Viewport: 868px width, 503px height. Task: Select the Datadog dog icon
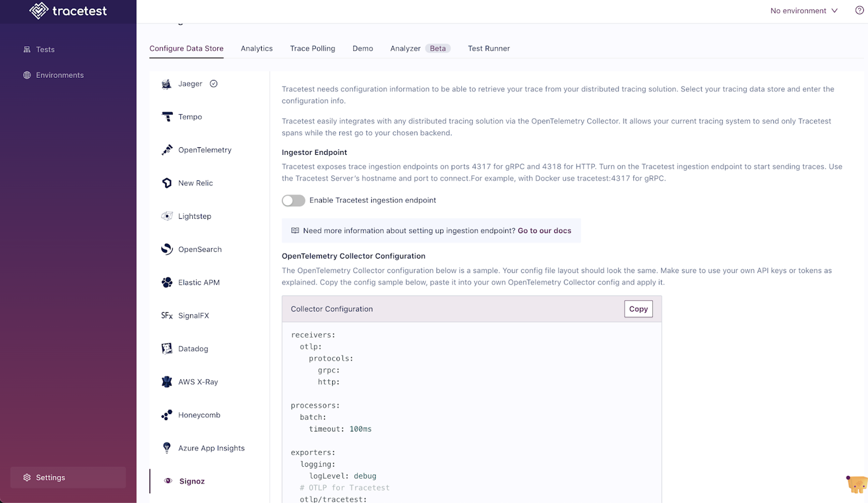tap(167, 348)
